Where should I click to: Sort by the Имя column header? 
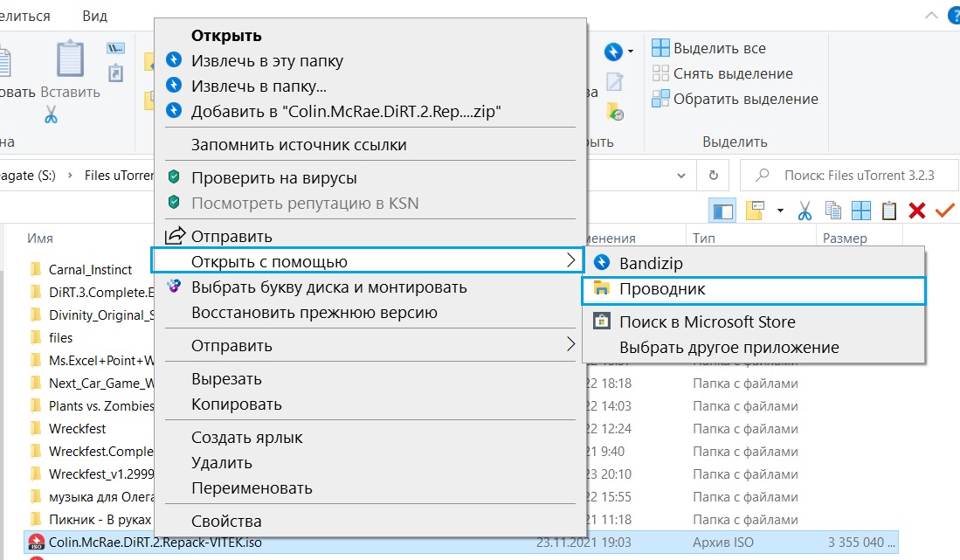coord(40,239)
